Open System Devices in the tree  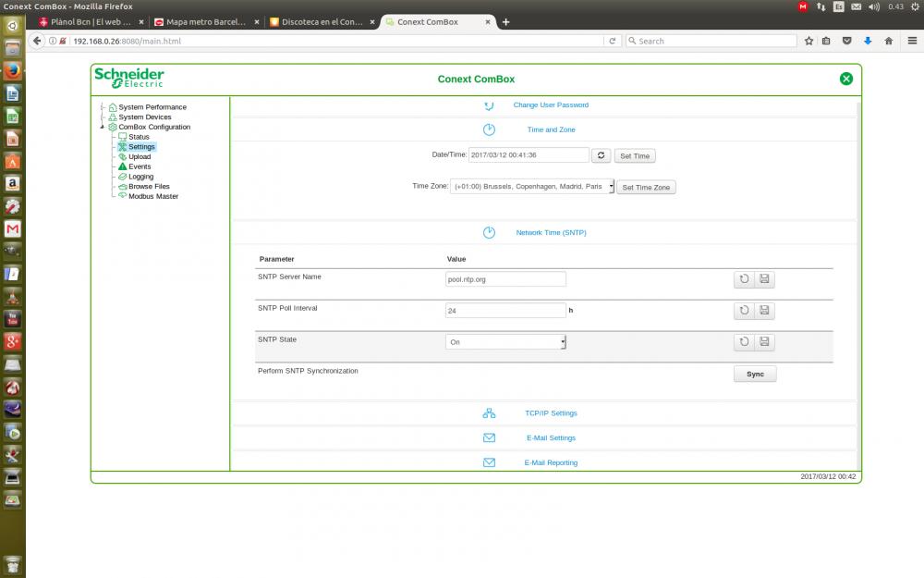tap(144, 117)
